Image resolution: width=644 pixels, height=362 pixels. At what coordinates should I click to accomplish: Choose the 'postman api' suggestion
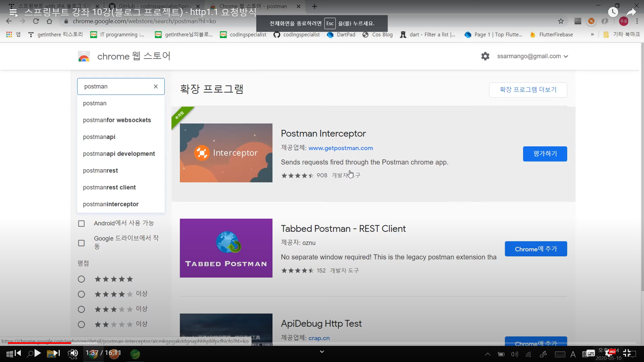click(x=121, y=137)
